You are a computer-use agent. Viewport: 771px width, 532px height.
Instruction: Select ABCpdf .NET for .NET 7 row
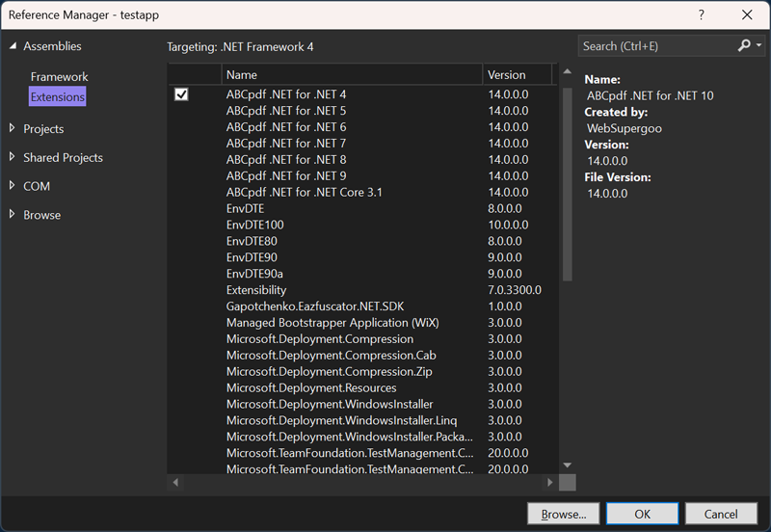(362, 143)
